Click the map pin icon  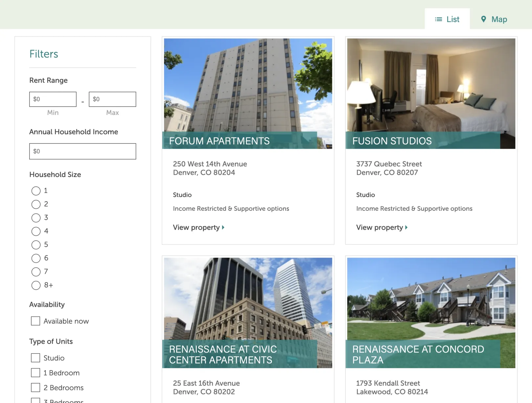coord(483,19)
